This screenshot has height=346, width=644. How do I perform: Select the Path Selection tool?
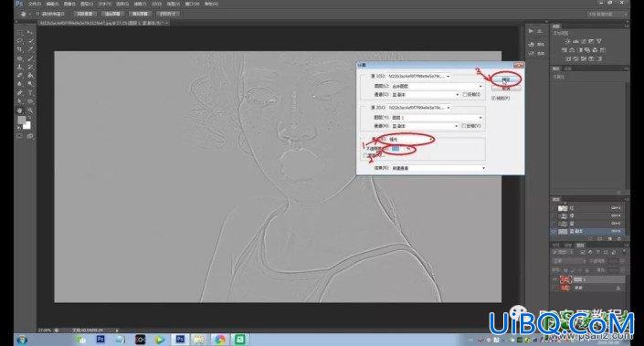tap(19, 101)
